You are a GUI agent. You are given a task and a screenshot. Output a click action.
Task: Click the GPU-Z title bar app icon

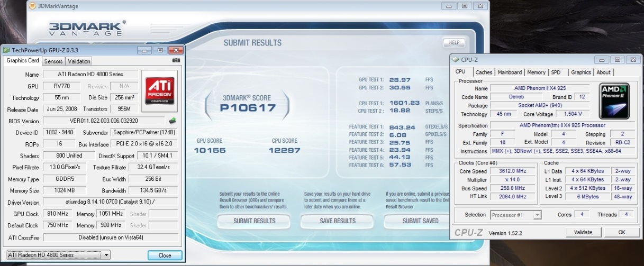(6, 49)
